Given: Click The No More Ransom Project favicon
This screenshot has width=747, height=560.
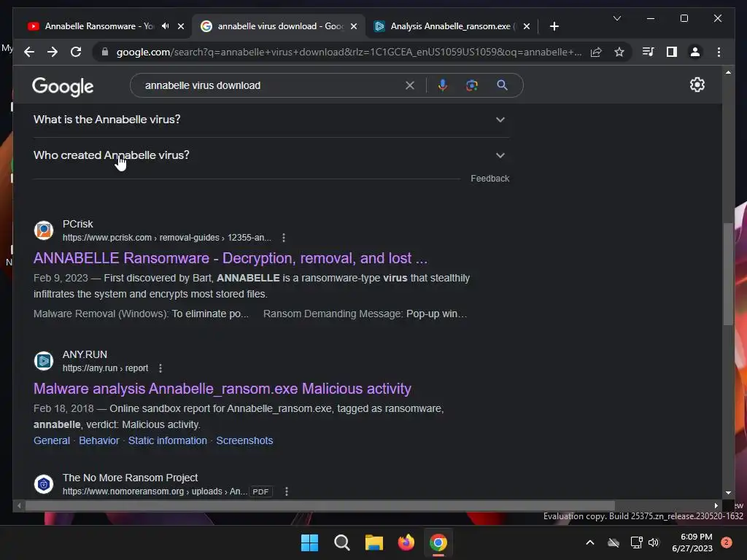Looking at the screenshot, I should tap(43, 484).
